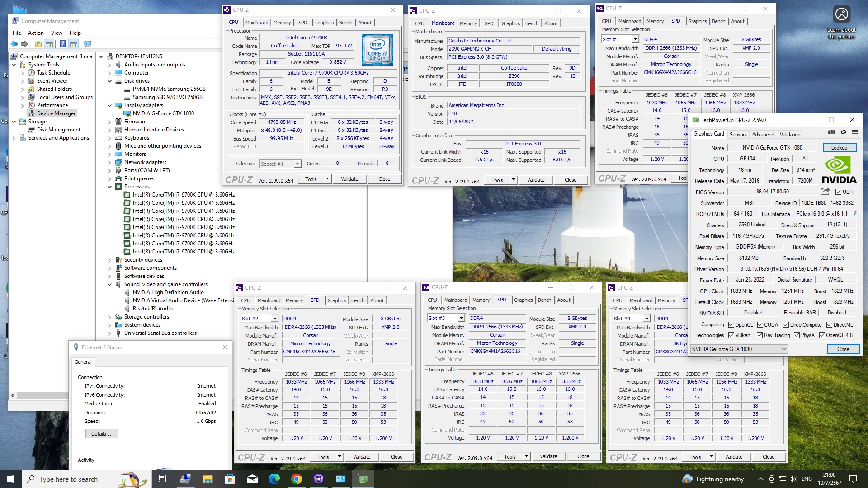Click the CPU-Z taskbar icon

pos(319,479)
